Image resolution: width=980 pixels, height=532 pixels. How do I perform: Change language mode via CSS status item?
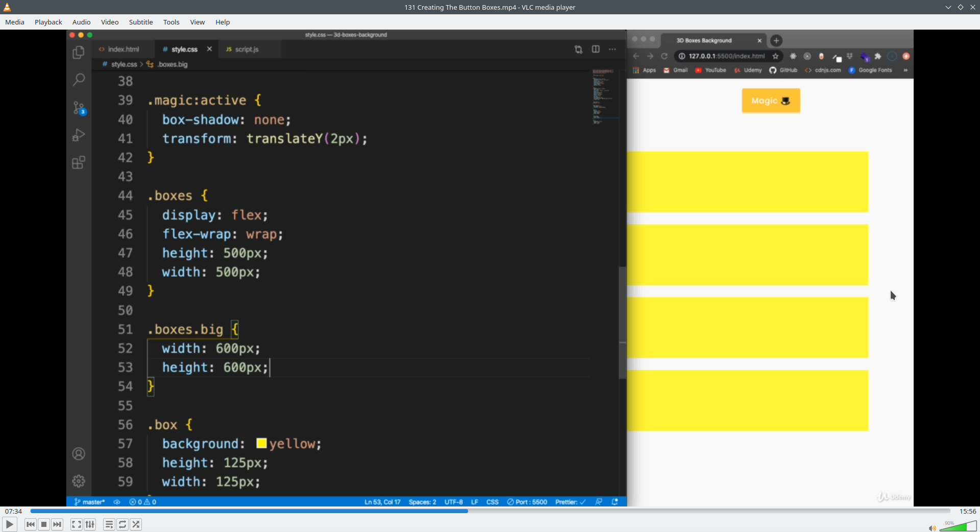492,502
